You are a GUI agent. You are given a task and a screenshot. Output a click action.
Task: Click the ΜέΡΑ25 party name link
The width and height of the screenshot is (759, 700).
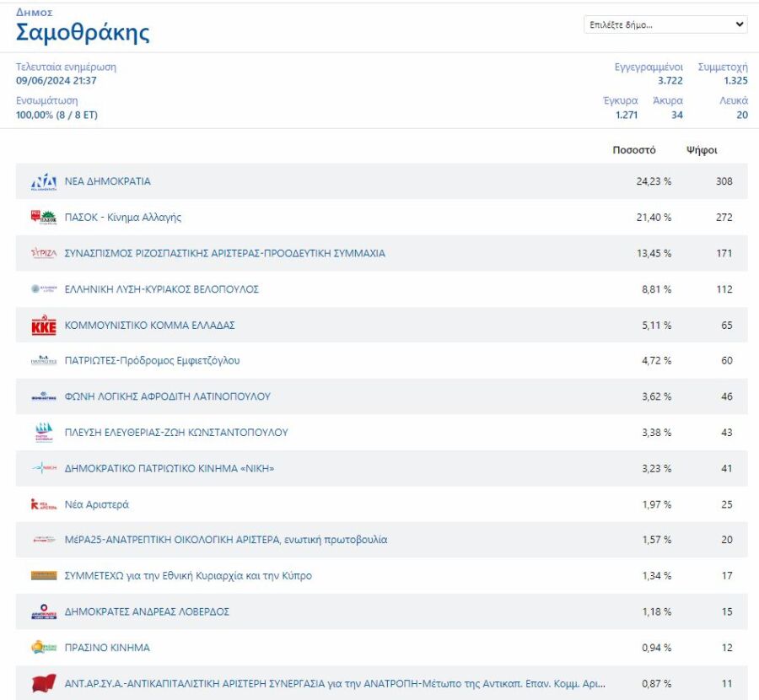coord(226,540)
